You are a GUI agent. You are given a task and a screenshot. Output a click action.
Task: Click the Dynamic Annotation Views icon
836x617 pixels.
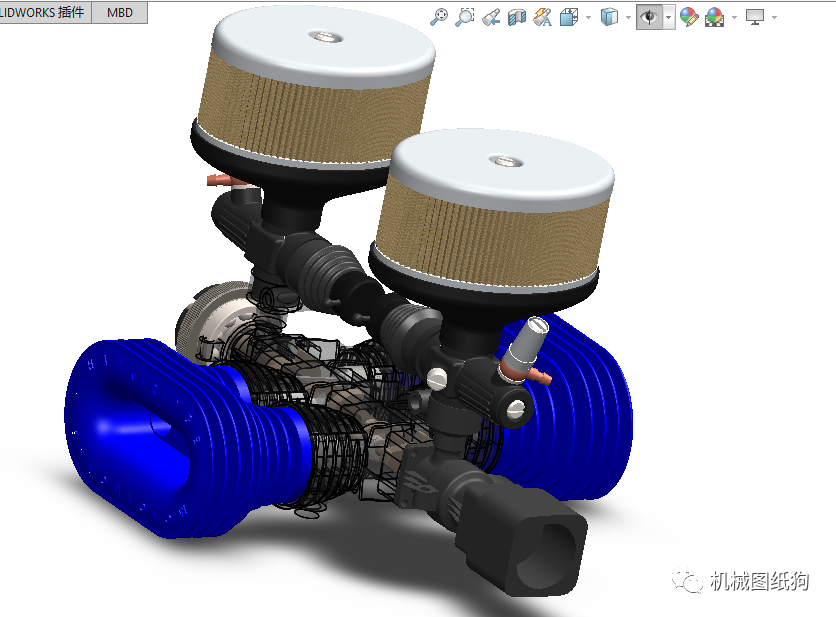[543, 18]
